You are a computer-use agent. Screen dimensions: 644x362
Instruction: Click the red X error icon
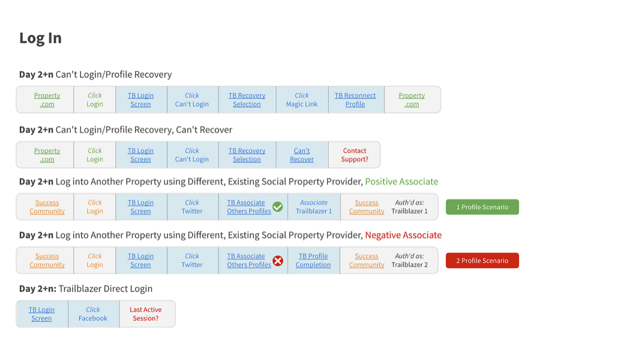pyautogui.click(x=278, y=261)
